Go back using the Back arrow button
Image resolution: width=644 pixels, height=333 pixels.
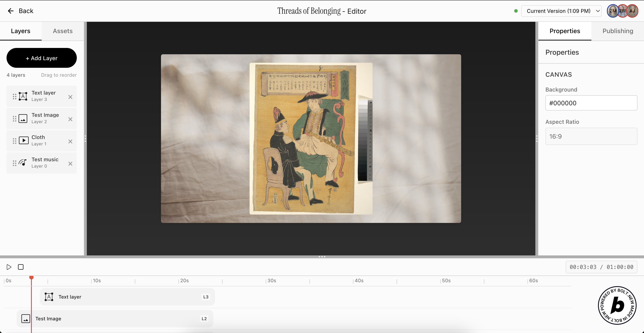coord(21,11)
